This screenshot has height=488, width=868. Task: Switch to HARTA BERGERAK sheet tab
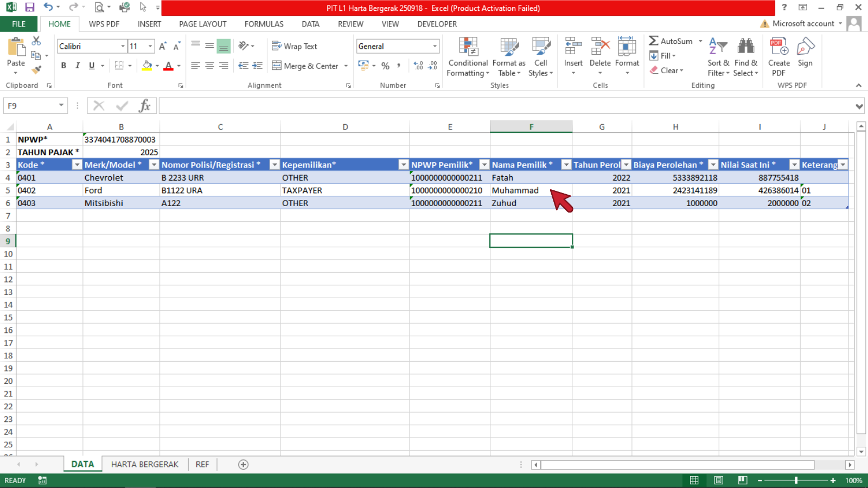click(x=144, y=464)
